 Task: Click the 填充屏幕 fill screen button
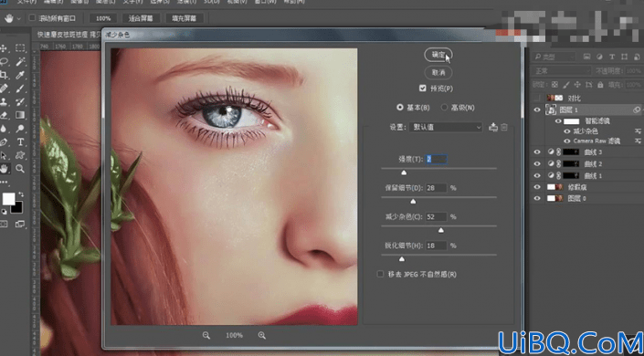click(x=184, y=18)
